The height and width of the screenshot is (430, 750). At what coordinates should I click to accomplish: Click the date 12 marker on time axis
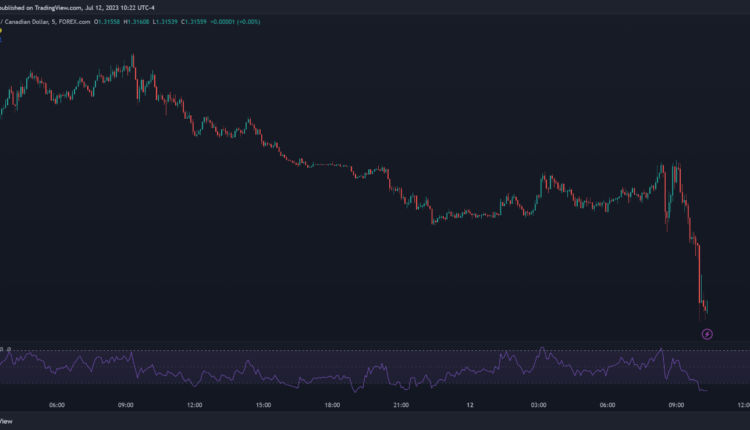pos(470,405)
